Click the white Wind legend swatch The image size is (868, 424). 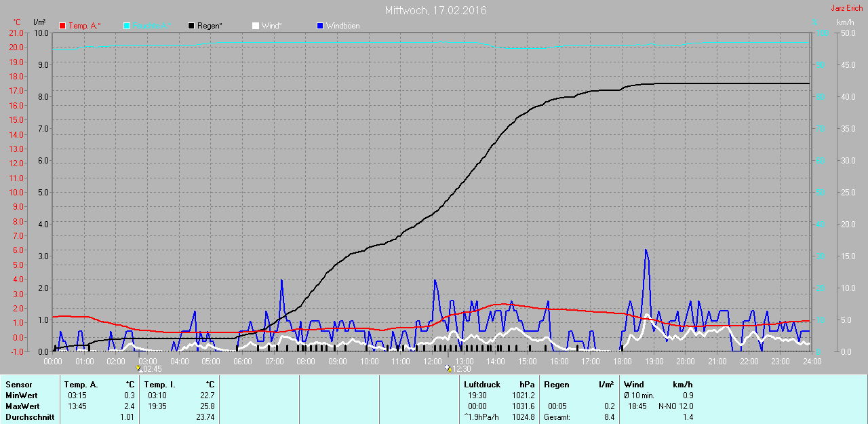coord(256,26)
